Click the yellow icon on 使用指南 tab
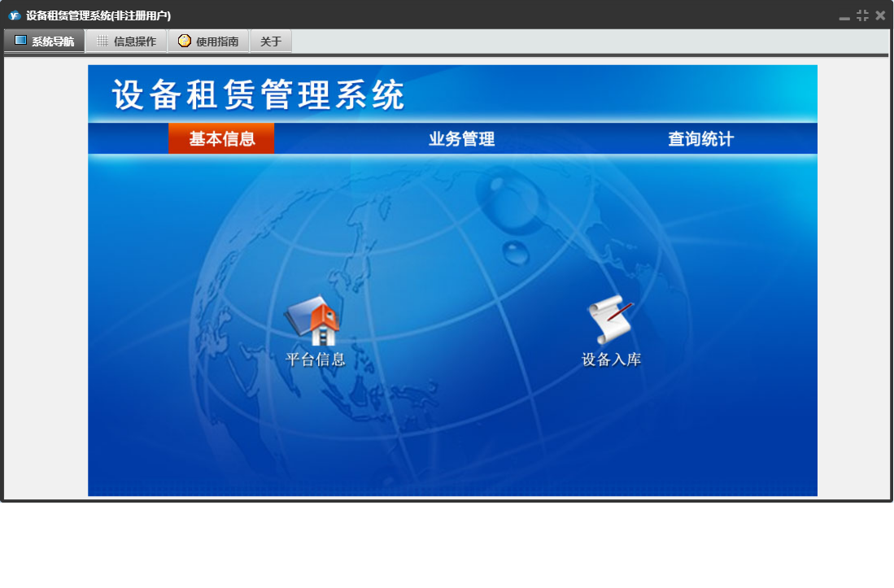Screen dimensions: 894x588 [x=185, y=41]
